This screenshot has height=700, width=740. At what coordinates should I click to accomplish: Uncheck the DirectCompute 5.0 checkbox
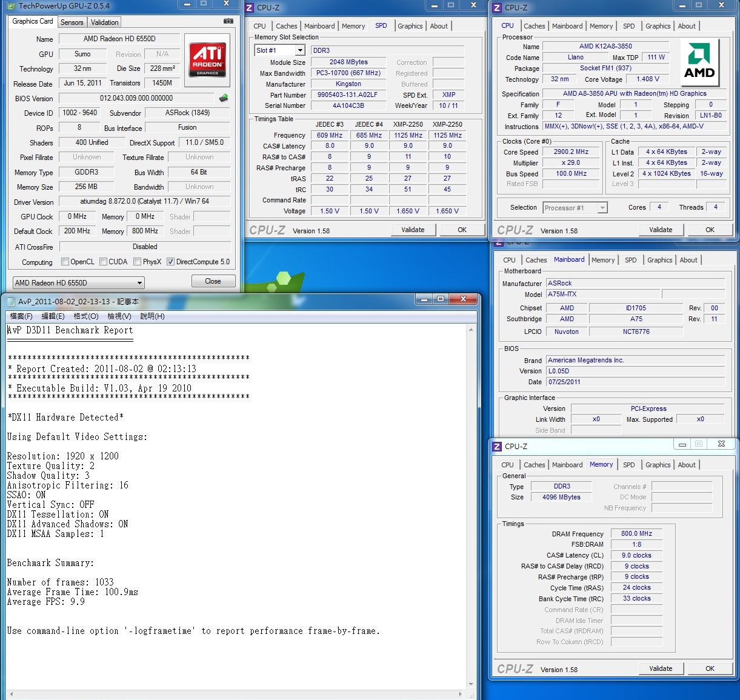click(171, 262)
